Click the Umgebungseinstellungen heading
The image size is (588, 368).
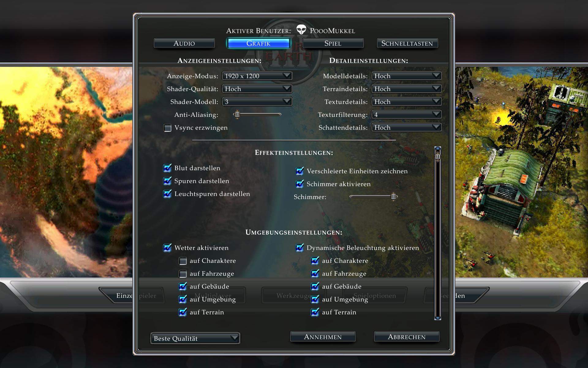click(x=294, y=232)
